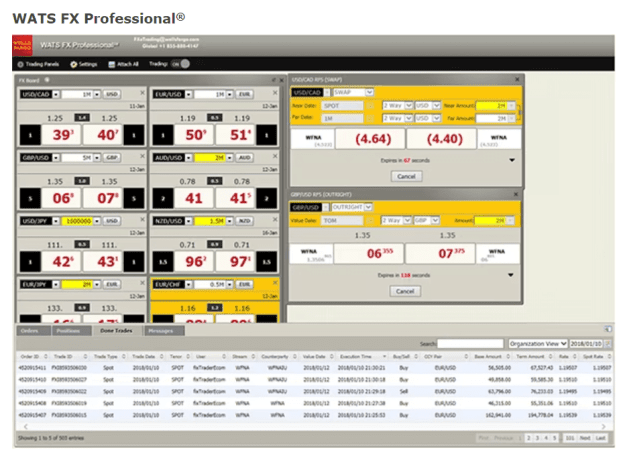Open the Near Date calendar picker
Screen dimensions: 625x452
click(369, 106)
